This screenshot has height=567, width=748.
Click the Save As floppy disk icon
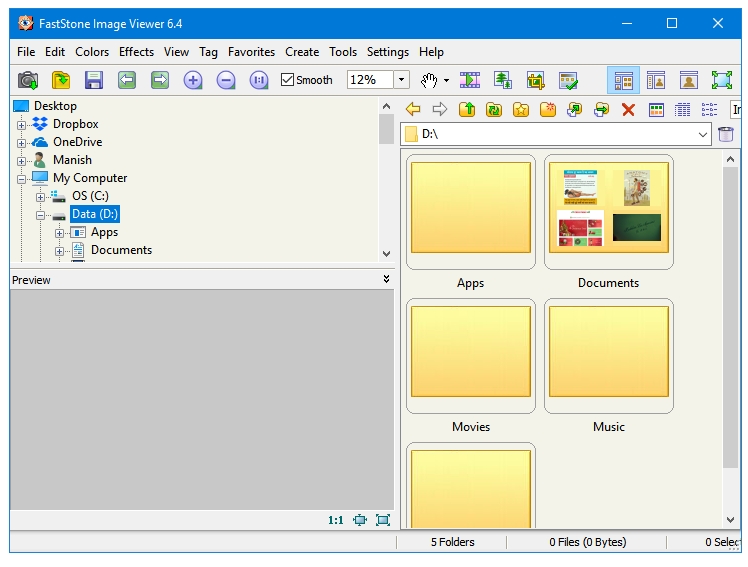[94, 80]
